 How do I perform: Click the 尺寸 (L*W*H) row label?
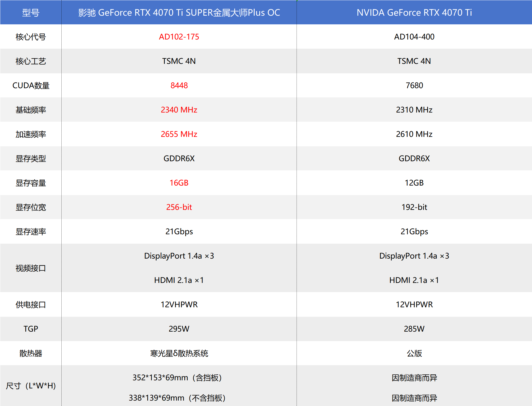(x=31, y=386)
